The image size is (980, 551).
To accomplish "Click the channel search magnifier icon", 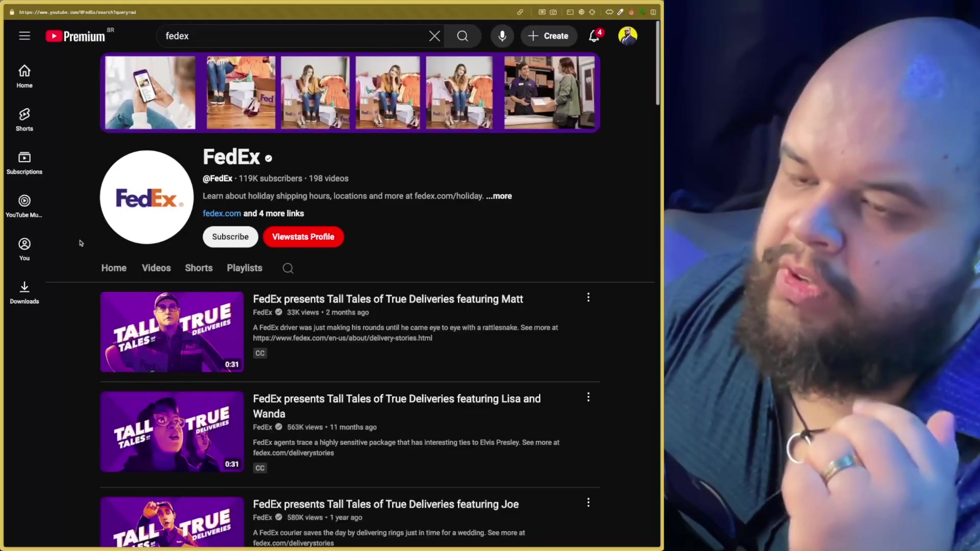I will pos(288,268).
